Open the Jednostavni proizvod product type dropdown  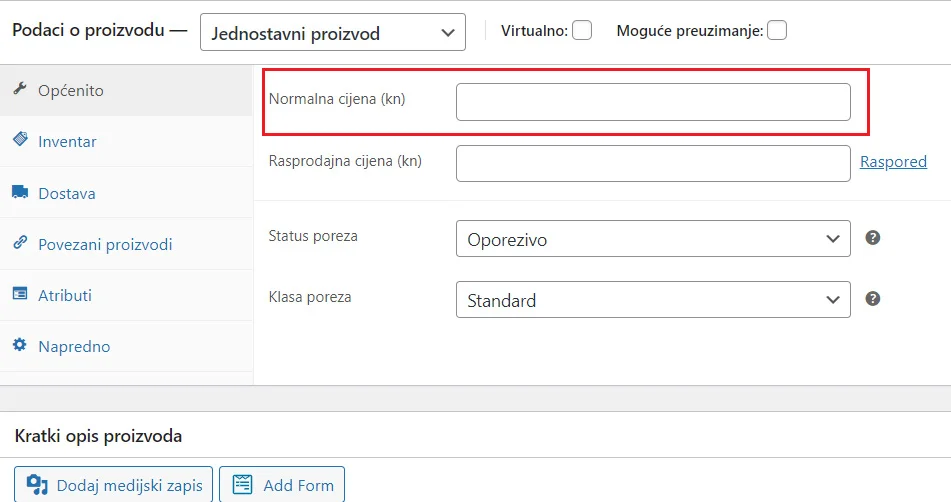click(333, 32)
